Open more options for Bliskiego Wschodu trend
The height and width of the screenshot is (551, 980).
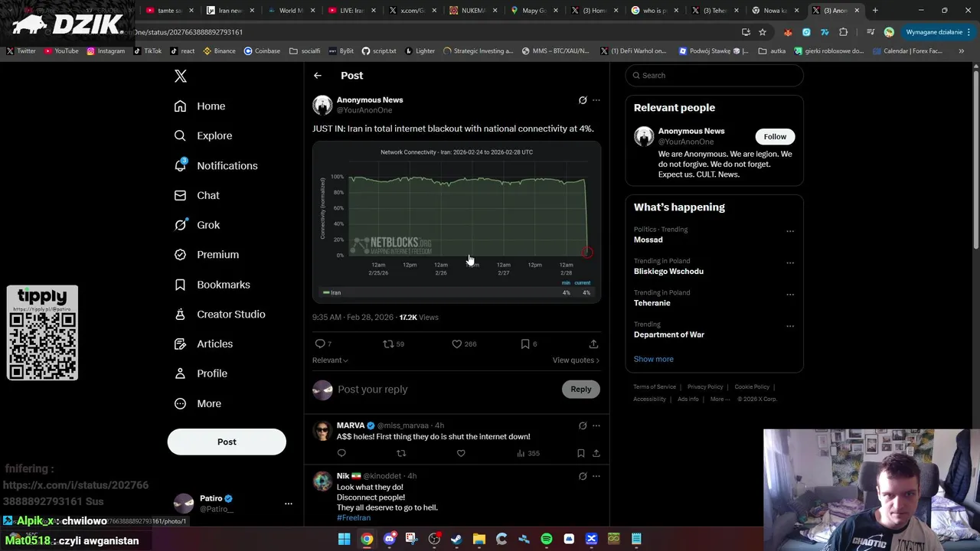tap(790, 262)
